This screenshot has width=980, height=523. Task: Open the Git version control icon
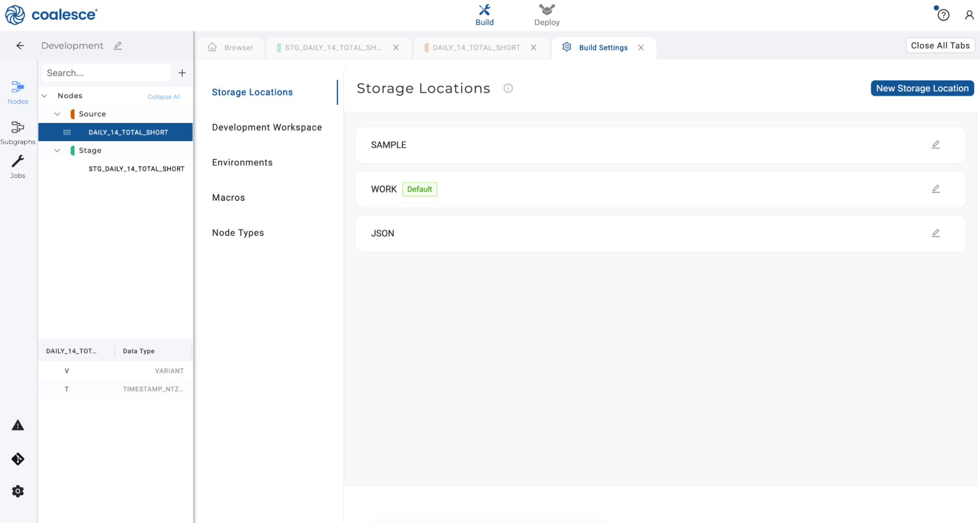click(x=18, y=459)
